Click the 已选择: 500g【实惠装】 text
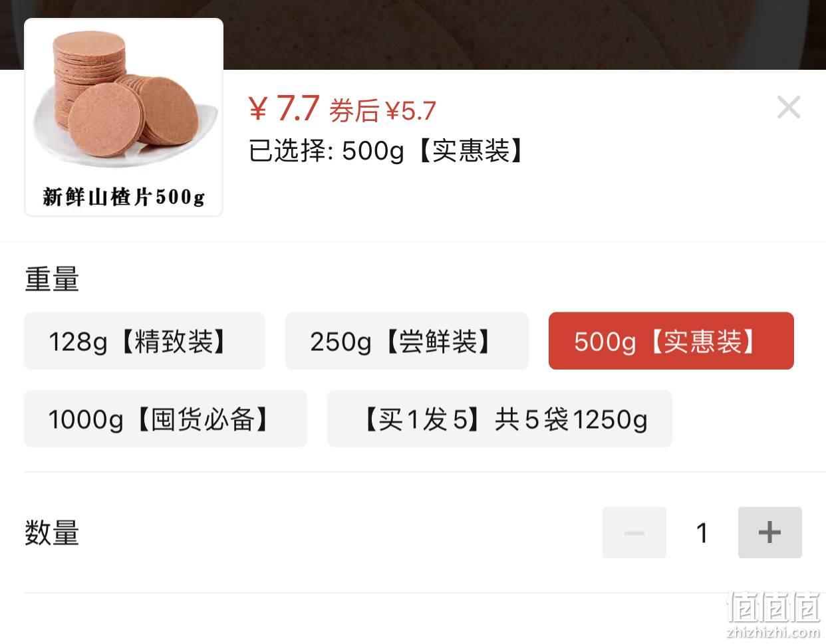 click(x=388, y=151)
